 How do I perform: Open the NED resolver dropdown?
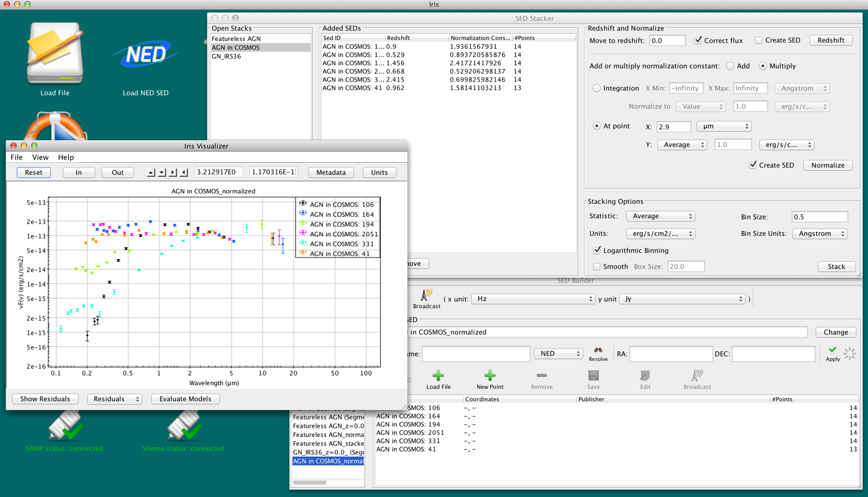pos(558,354)
